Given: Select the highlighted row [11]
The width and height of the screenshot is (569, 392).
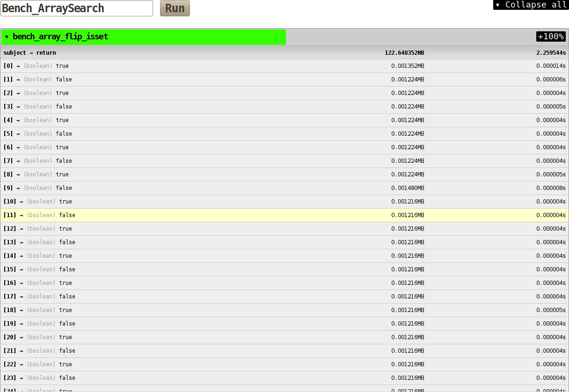Looking at the screenshot, I should pos(39,215).
